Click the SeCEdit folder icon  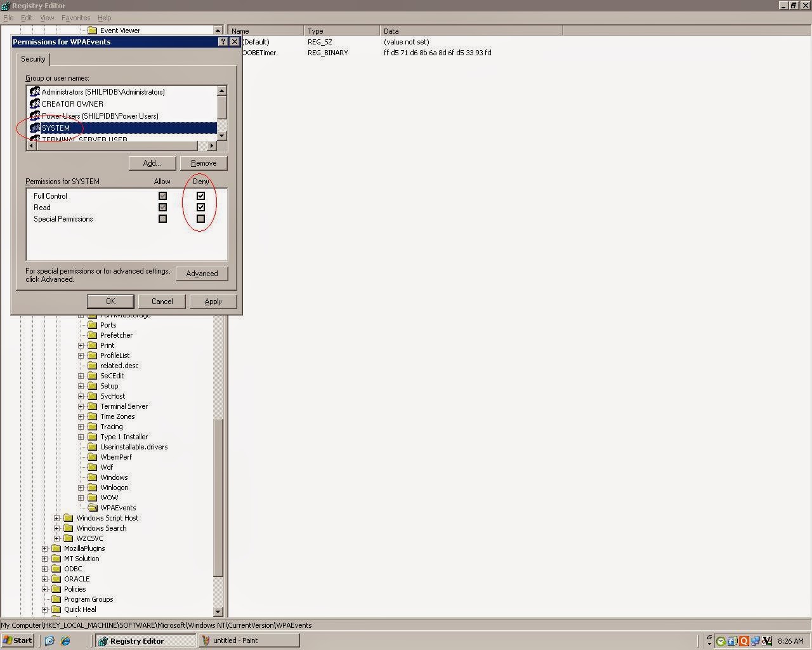(x=92, y=376)
